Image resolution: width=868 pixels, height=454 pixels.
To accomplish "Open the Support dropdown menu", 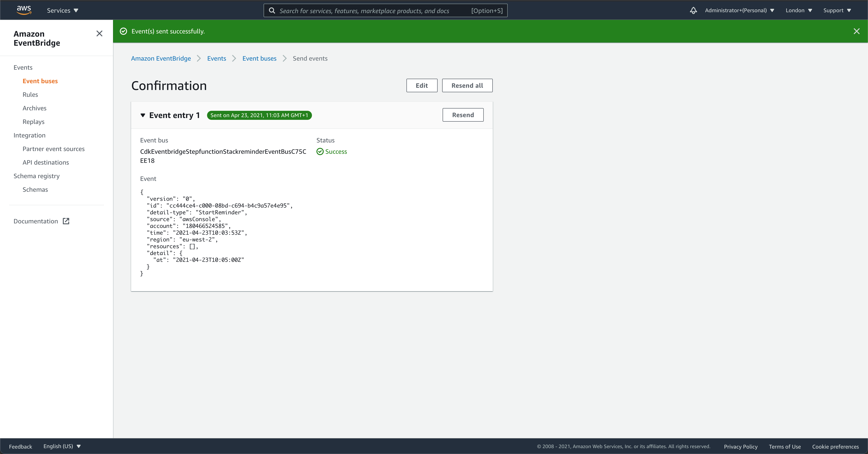I will (x=837, y=10).
